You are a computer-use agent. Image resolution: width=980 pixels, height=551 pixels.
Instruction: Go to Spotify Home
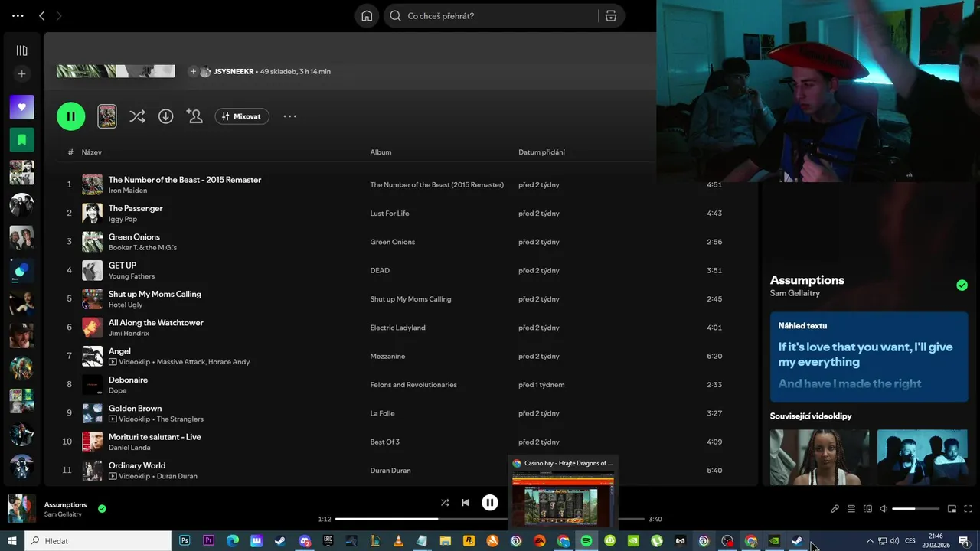coord(367,15)
